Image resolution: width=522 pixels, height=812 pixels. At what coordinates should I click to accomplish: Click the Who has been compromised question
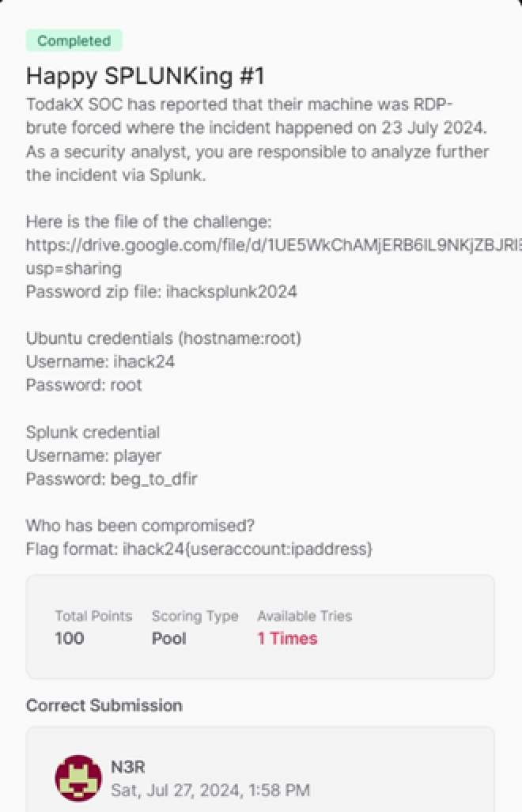(140, 526)
